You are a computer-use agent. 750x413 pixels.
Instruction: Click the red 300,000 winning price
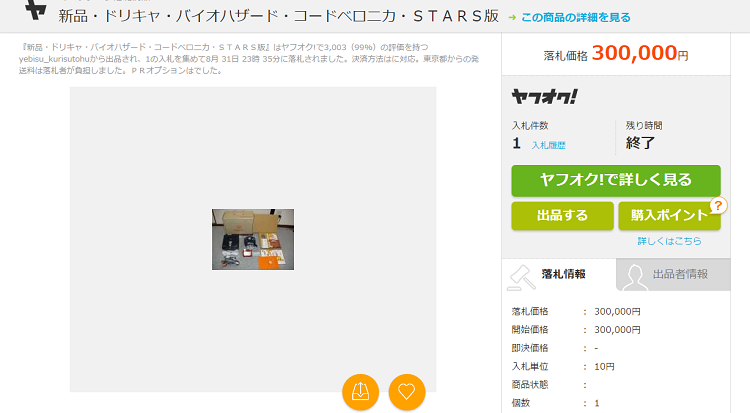[x=634, y=53]
